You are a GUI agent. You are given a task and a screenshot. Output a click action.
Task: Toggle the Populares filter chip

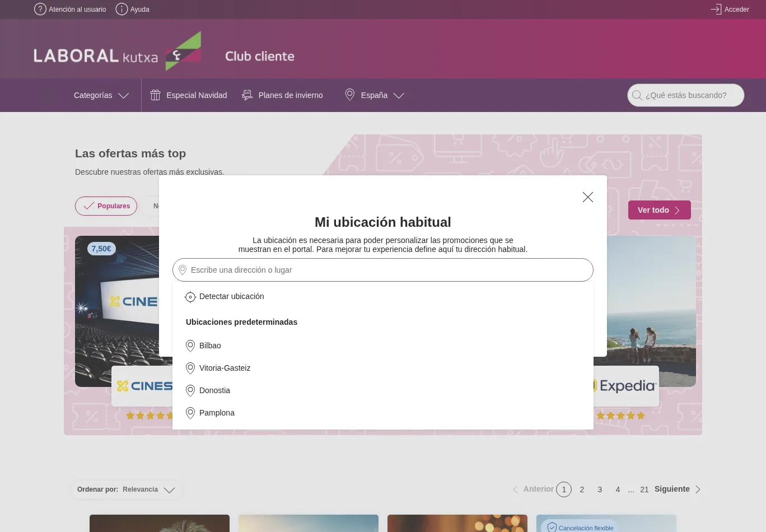tap(106, 206)
